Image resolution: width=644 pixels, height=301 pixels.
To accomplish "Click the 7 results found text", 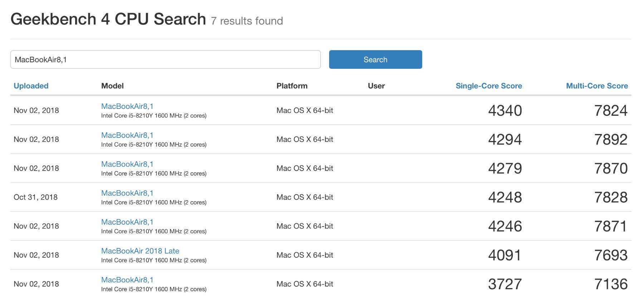I will 247,21.
